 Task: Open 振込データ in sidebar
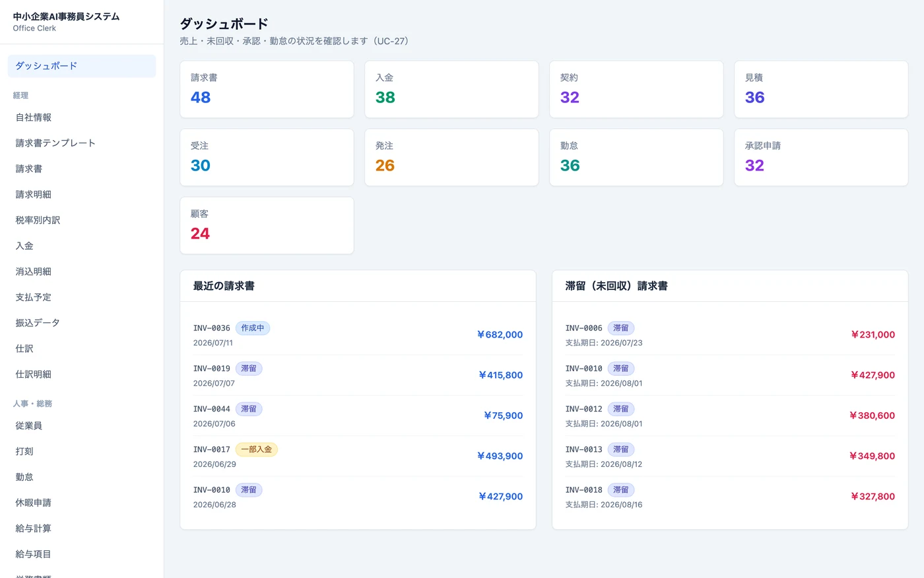(x=82, y=323)
